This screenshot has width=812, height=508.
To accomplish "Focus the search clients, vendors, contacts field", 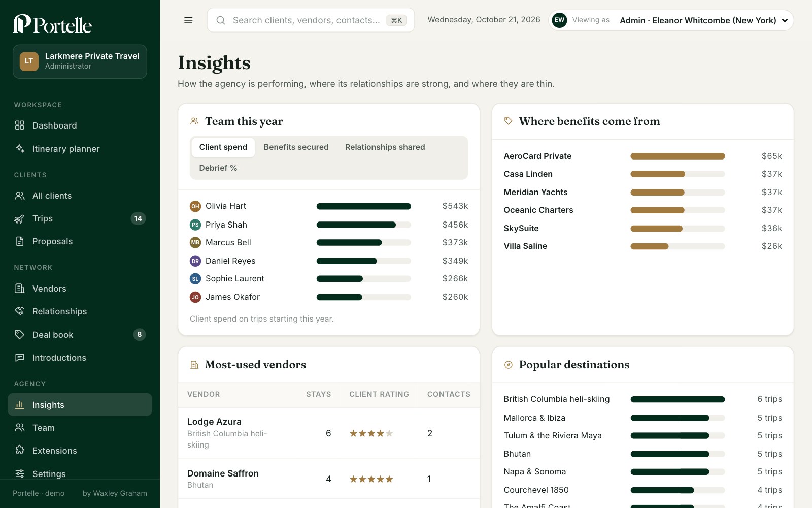I will click(311, 20).
